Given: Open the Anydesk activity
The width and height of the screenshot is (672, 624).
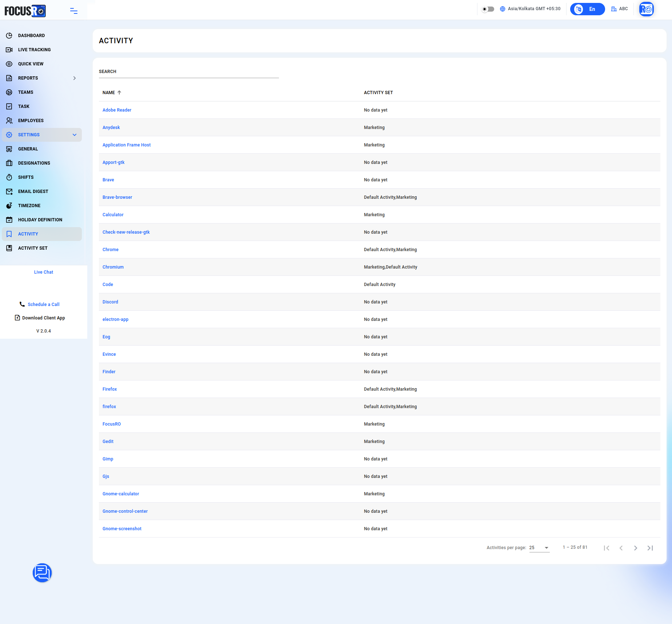Looking at the screenshot, I should click(111, 128).
